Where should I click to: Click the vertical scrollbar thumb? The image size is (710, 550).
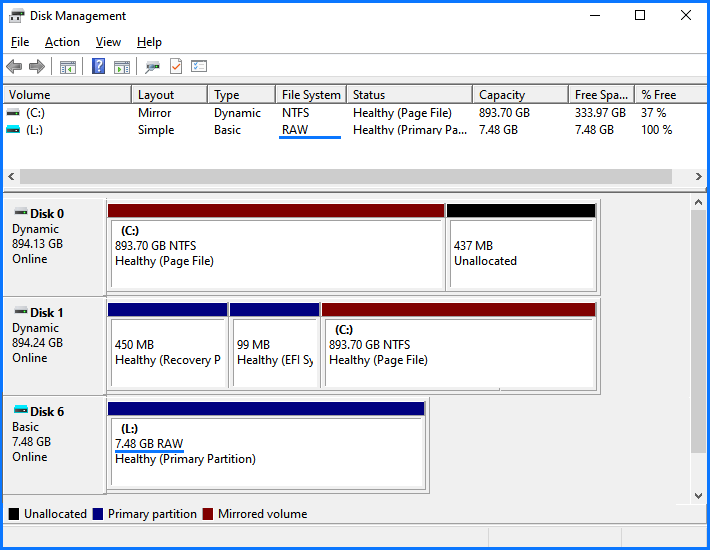pyautogui.click(x=698, y=331)
